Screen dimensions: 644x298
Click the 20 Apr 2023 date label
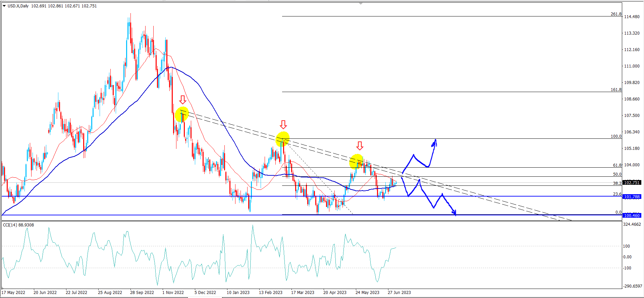[335, 293]
